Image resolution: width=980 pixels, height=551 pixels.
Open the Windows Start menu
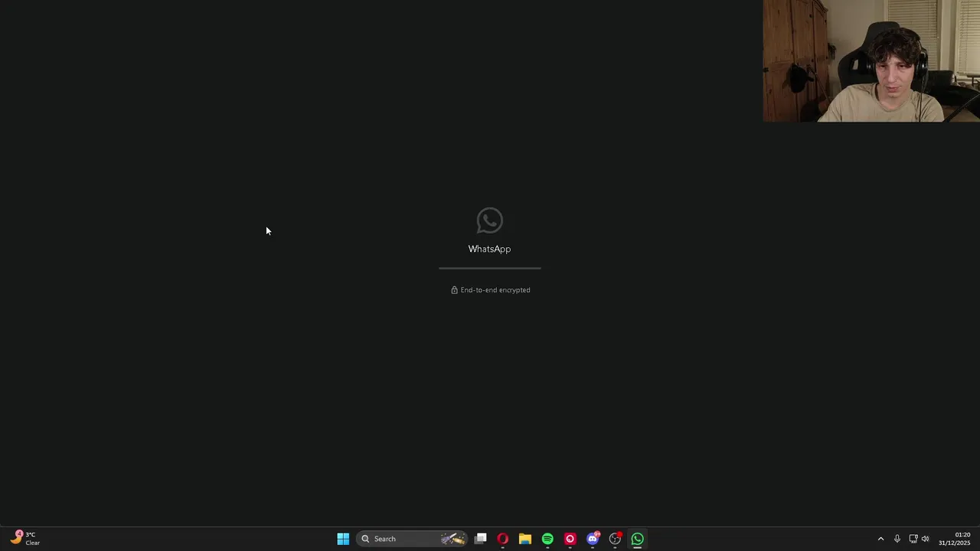pyautogui.click(x=343, y=539)
